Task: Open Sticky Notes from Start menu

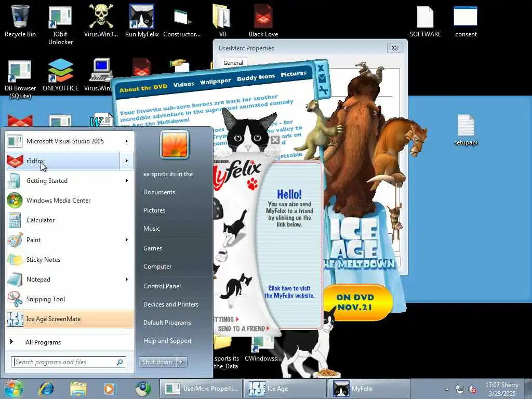Action: click(x=70, y=260)
